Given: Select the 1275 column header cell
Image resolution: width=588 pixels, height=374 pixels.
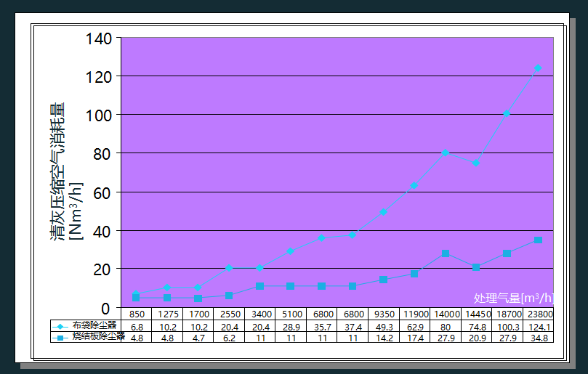Looking at the screenshot, I should click(168, 314).
